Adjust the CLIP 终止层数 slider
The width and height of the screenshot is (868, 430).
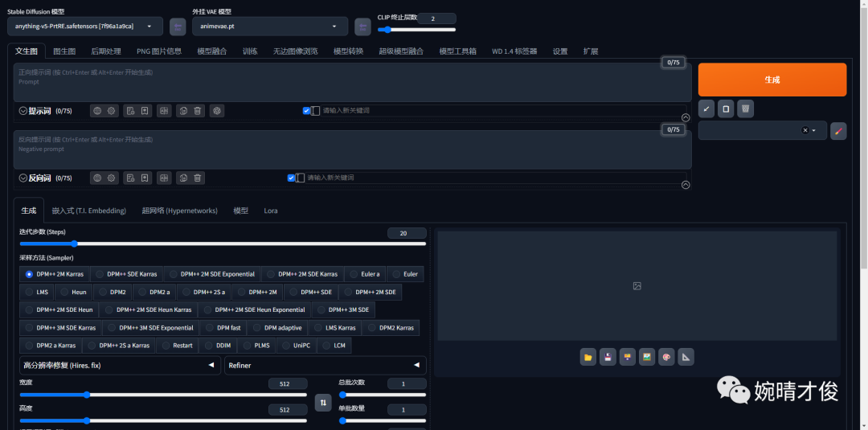(x=417, y=30)
